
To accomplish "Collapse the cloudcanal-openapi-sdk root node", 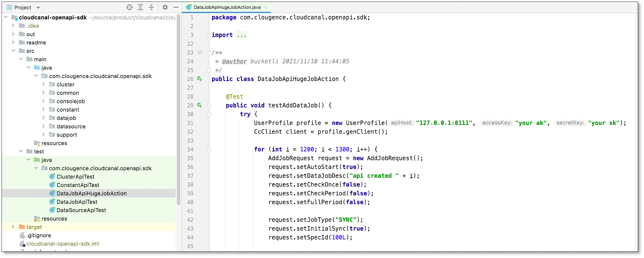I will click(6, 17).
